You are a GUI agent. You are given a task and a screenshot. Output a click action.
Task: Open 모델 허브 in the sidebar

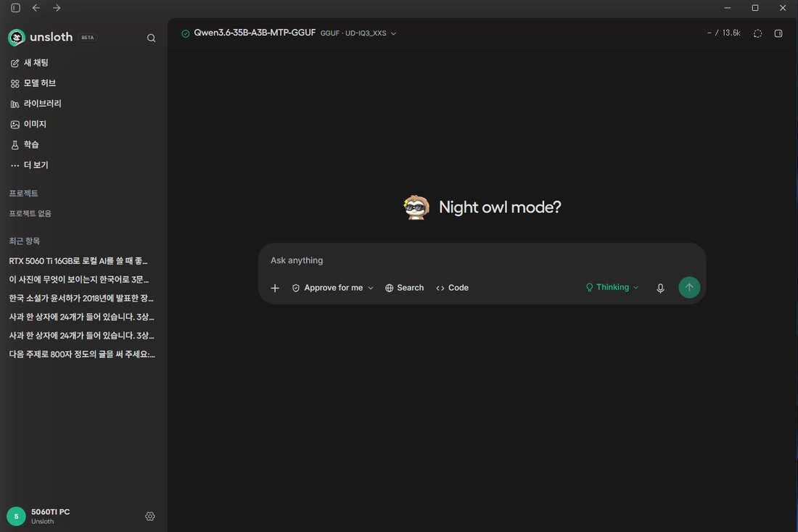pyautogui.click(x=33, y=83)
